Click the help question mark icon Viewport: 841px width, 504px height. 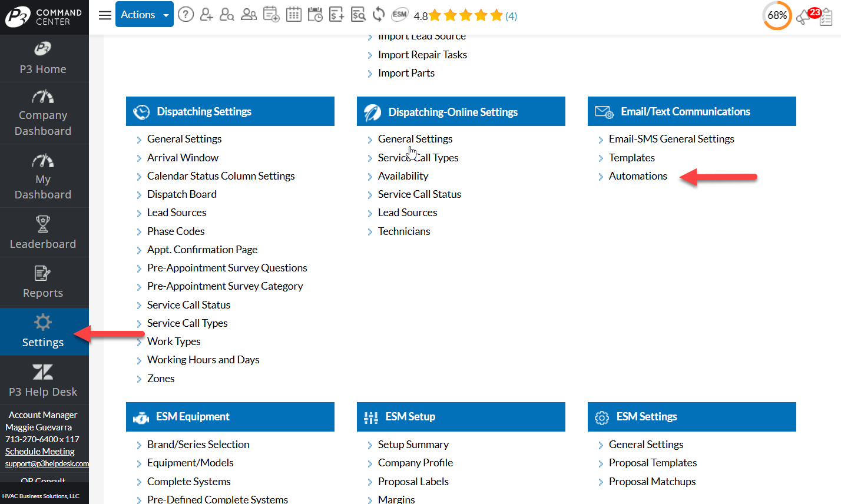186,15
